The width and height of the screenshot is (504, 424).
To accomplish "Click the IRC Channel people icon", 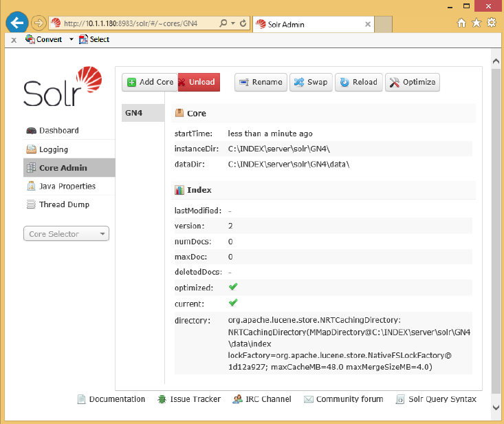I will click(x=237, y=399).
